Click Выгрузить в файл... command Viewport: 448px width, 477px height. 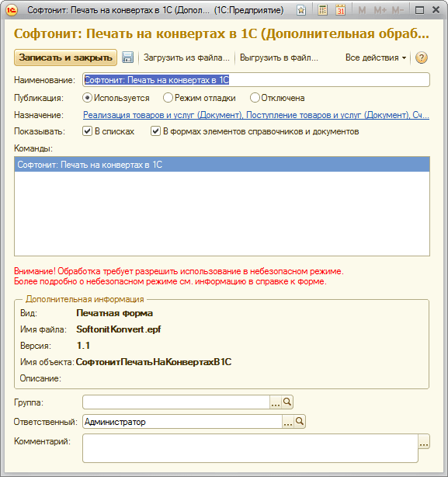pyautogui.click(x=279, y=57)
